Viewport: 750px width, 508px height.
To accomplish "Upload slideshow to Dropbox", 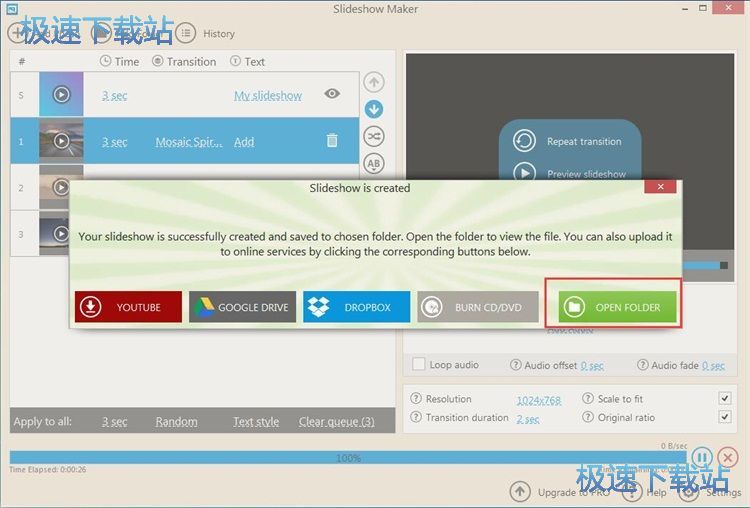I will pos(356,307).
